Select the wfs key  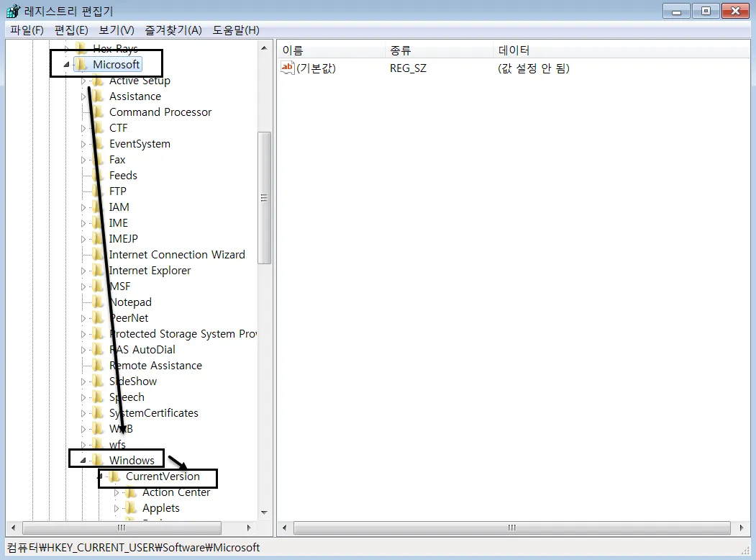117,445
